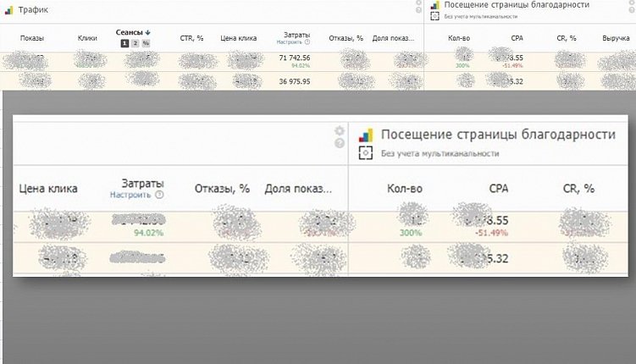Screen dimensions: 636x364
Task: Click the large question mark icon in the inset
Action: (340, 143)
